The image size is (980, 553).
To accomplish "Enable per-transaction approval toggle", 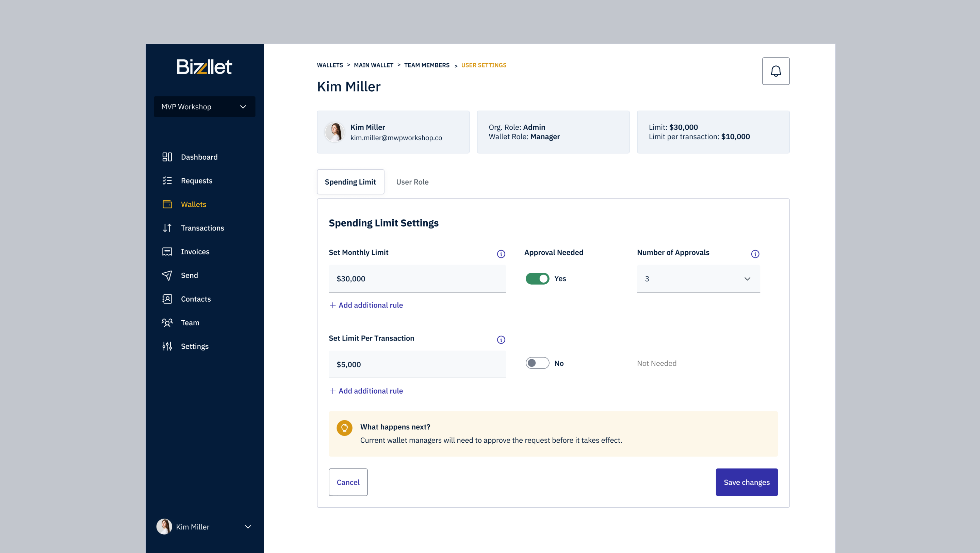I will (x=537, y=363).
